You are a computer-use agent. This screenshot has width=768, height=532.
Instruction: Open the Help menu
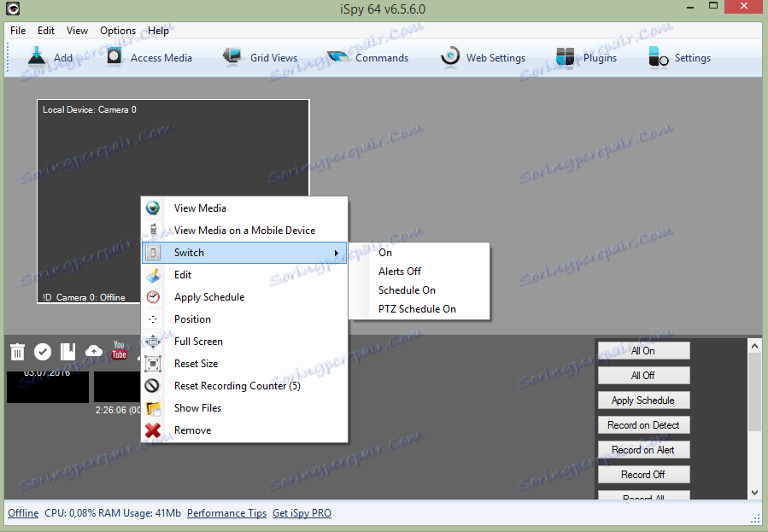[158, 31]
